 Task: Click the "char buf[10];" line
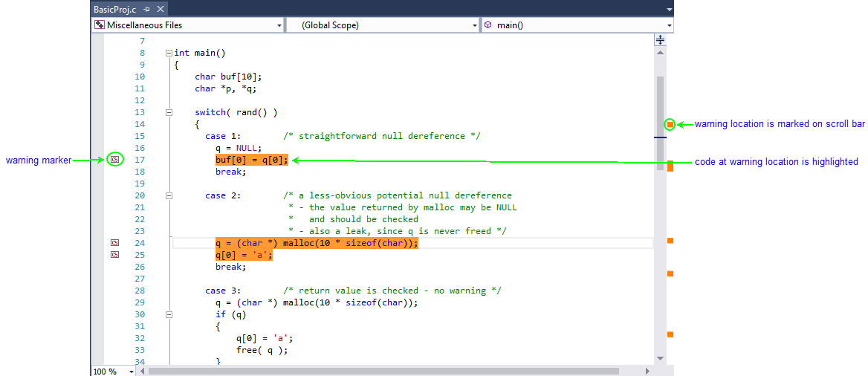click(x=227, y=77)
